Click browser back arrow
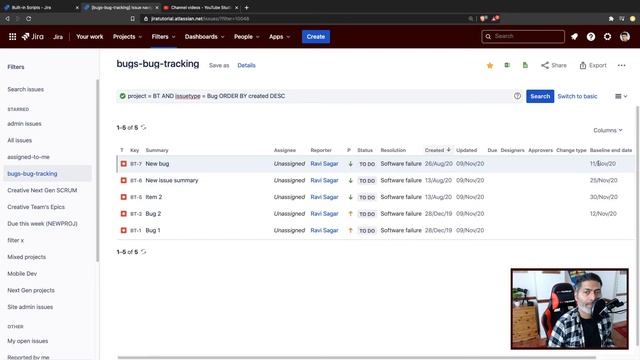This screenshot has height=360, width=640. pos(7,18)
